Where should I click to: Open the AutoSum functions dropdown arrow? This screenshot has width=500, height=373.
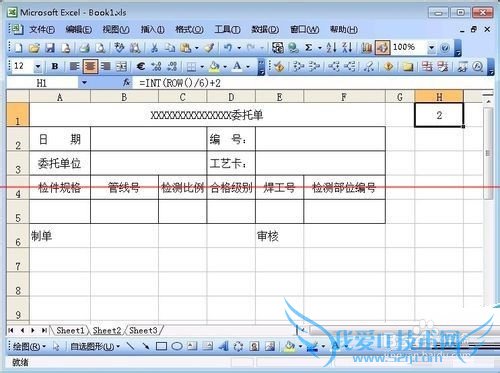320,48
